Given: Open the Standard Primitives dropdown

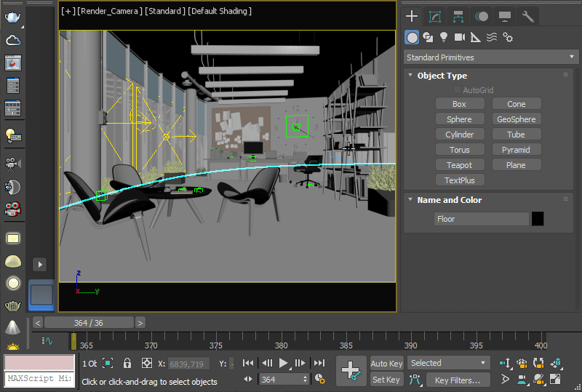Looking at the screenshot, I should point(491,57).
